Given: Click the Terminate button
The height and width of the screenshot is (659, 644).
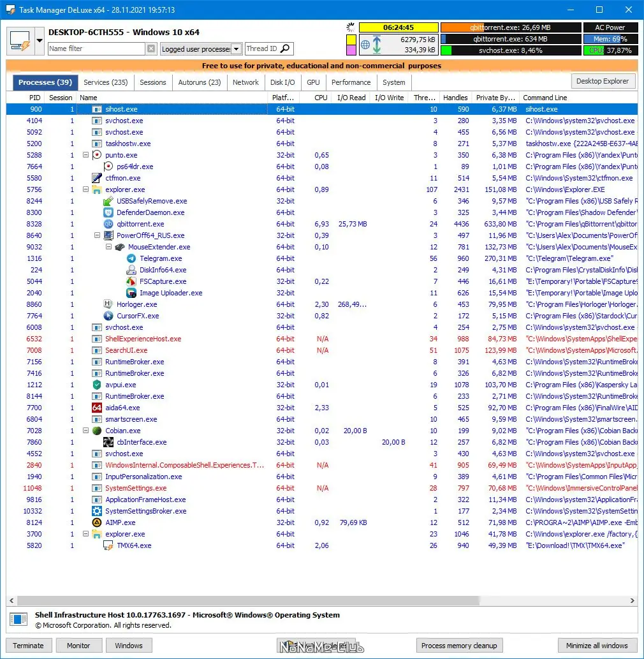Looking at the screenshot, I should point(29,646).
